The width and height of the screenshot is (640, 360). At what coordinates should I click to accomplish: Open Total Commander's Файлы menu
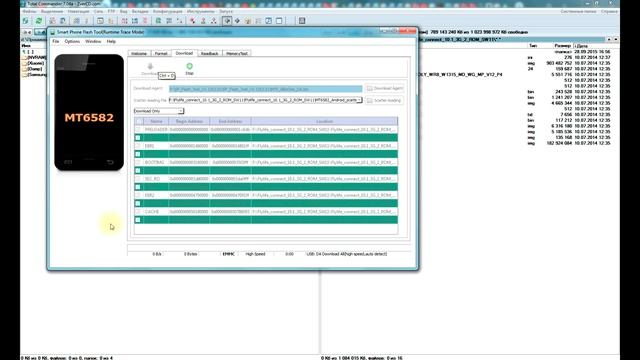(x=29, y=11)
